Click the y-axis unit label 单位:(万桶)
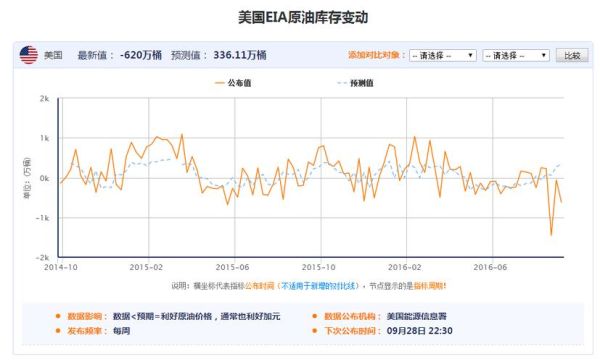The width and height of the screenshot is (600, 362). [x=27, y=178]
